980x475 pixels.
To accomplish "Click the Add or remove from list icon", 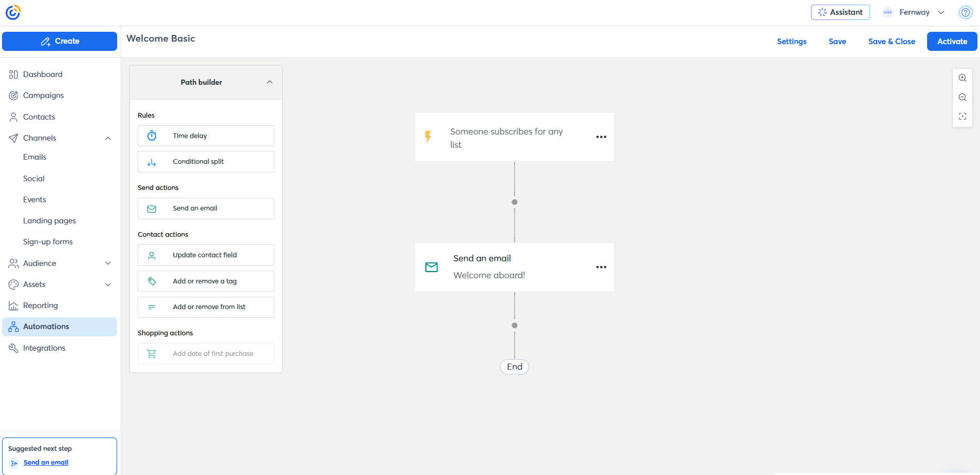I will coord(152,307).
